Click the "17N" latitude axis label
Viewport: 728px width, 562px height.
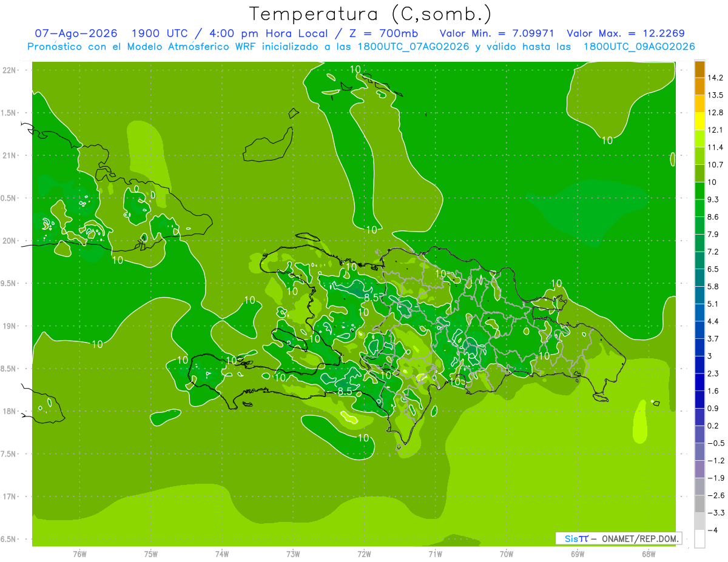(x=10, y=497)
